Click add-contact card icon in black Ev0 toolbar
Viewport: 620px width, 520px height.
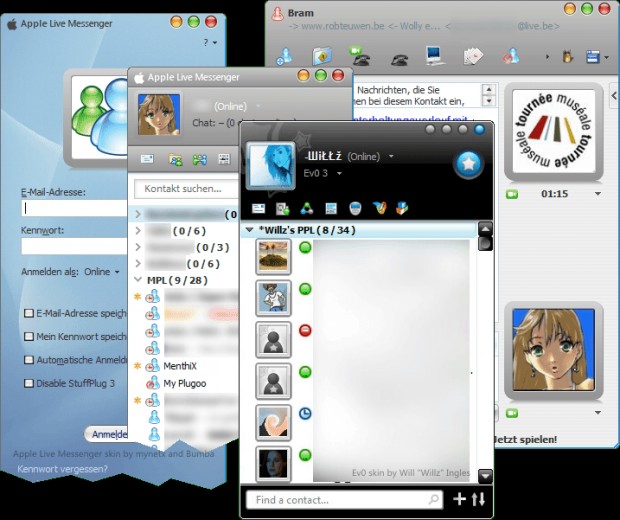282,208
